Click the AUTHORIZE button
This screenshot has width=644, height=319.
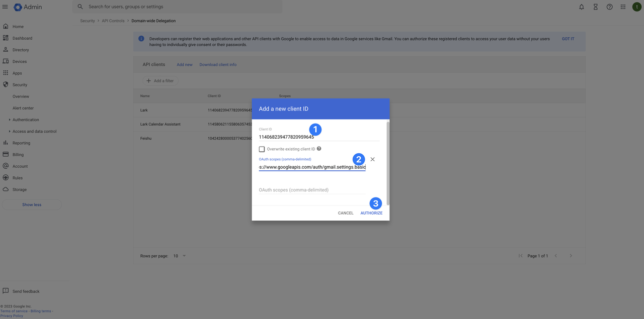tap(371, 213)
